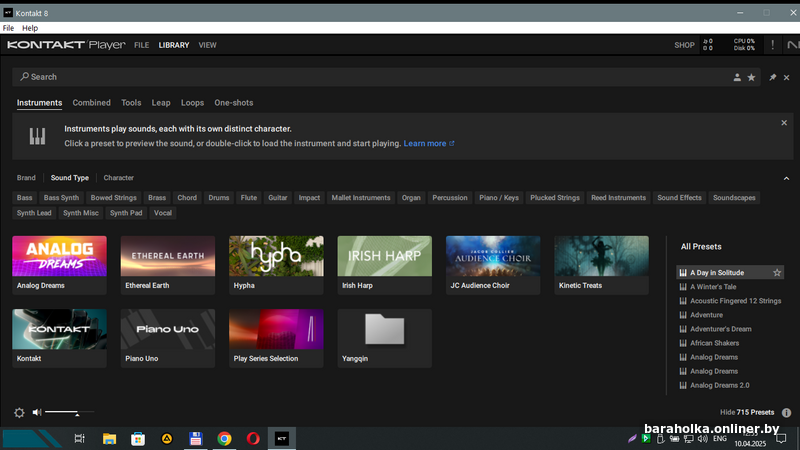Click the alert exclamation icon in header
Screen dimensions: 800x450
(x=772, y=45)
